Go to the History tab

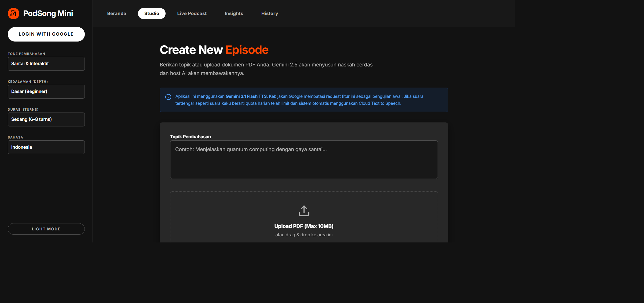point(269,13)
